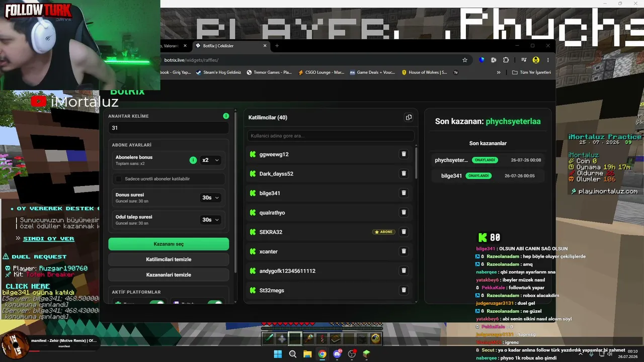Open the Abonelere bonus x2 dropdown

(210, 160)
